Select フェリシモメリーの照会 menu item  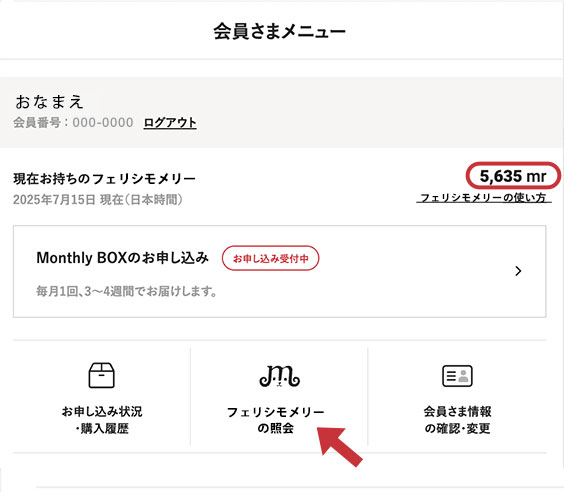(279, 397)
